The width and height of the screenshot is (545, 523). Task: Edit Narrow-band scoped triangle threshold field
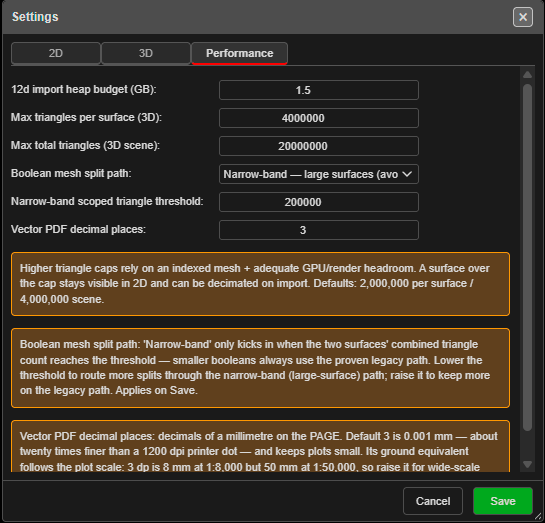click(319, 202)
